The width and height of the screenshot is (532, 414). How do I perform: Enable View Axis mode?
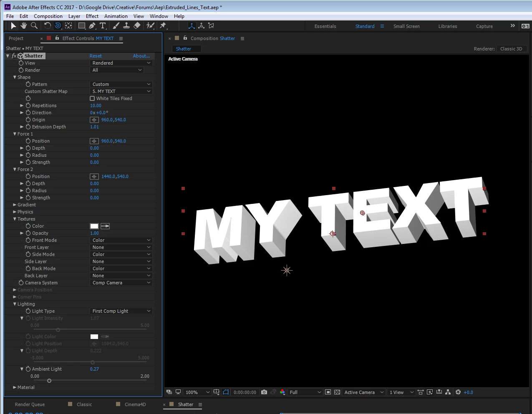coord(212,26)
